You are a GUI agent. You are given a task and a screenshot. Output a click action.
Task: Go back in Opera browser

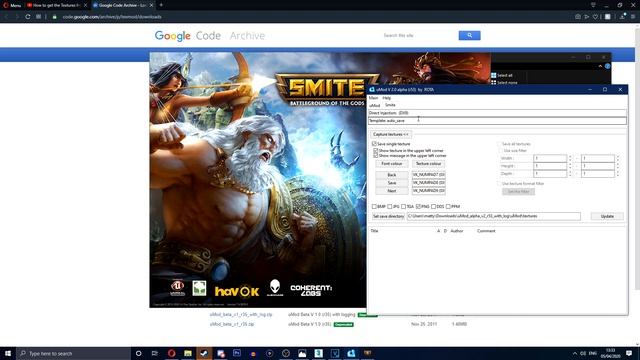pos(6,17)
